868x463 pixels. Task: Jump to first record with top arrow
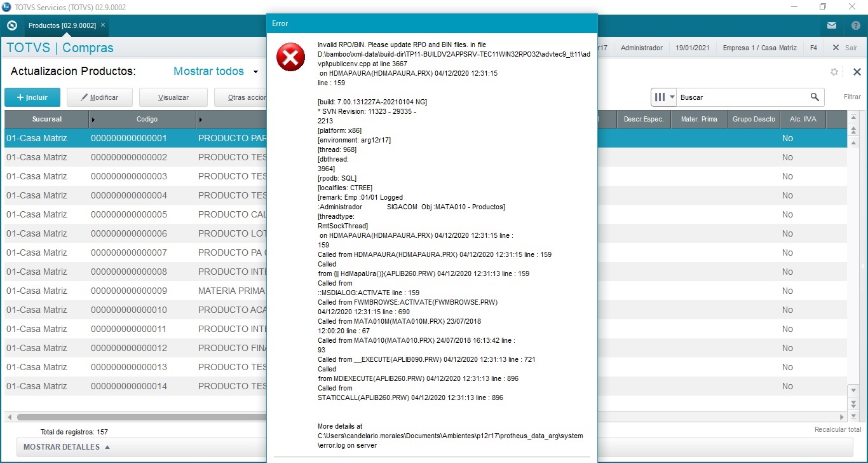853,118
